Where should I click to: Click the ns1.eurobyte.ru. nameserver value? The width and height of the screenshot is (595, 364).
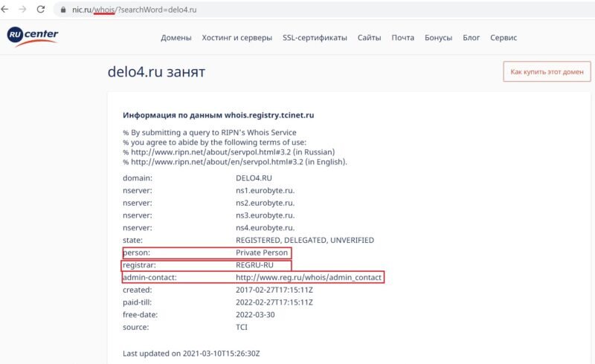(x=265, y=190)
